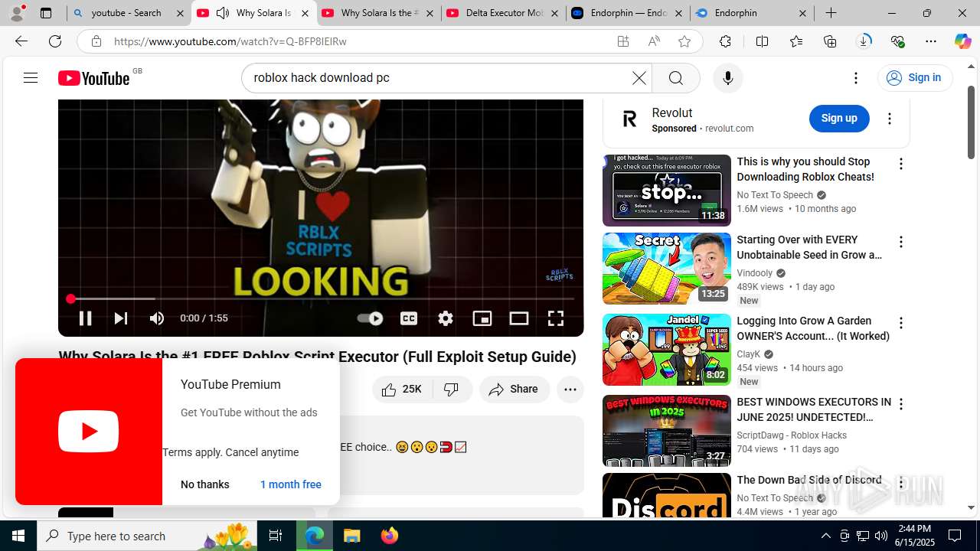
Task: Switch to 'Endorphin — Endo' tab
Action: pyautogui.click(x=629, y=13)
